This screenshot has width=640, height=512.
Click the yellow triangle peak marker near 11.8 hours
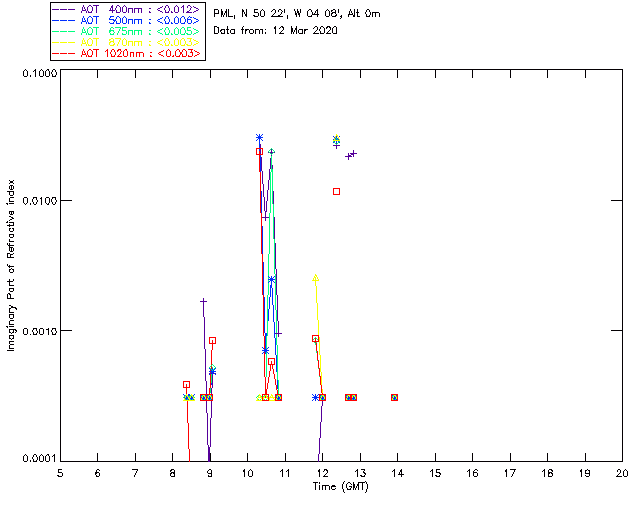pyautogui.click(x=316, y=278)
